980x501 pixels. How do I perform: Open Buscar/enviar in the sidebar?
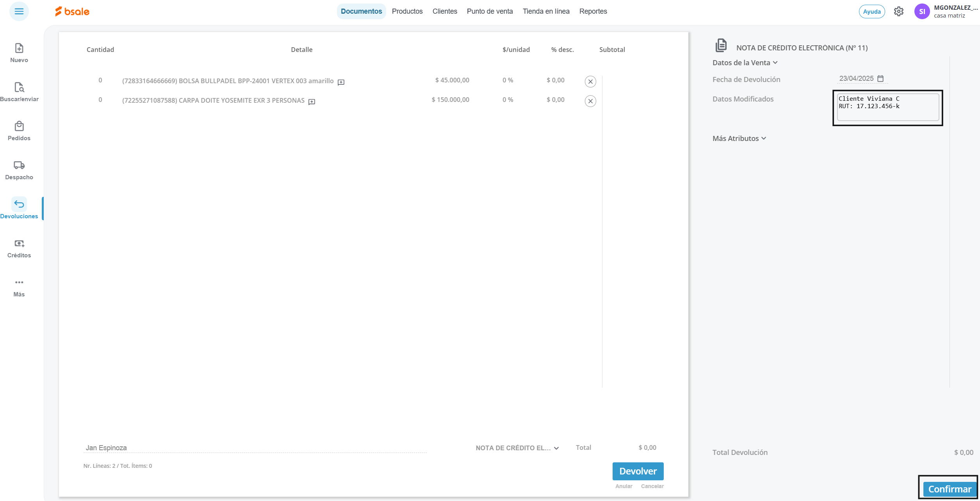[x=19, y=87]
